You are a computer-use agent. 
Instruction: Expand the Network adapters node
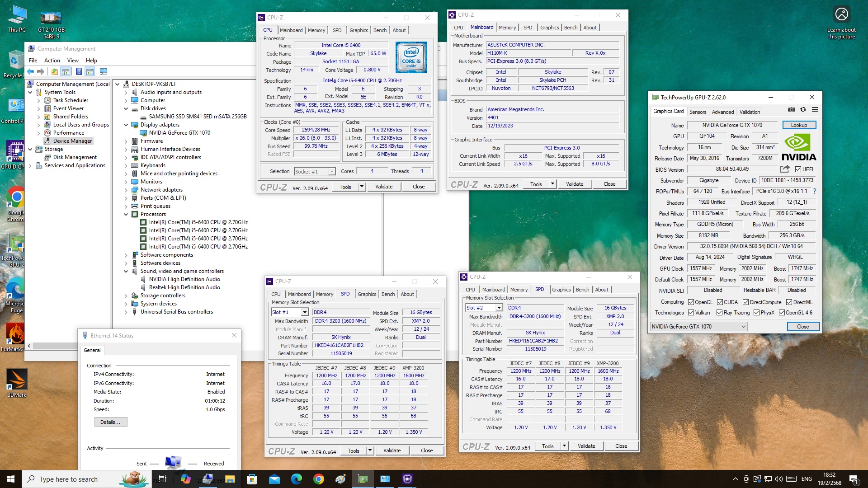tap(126, 190)
